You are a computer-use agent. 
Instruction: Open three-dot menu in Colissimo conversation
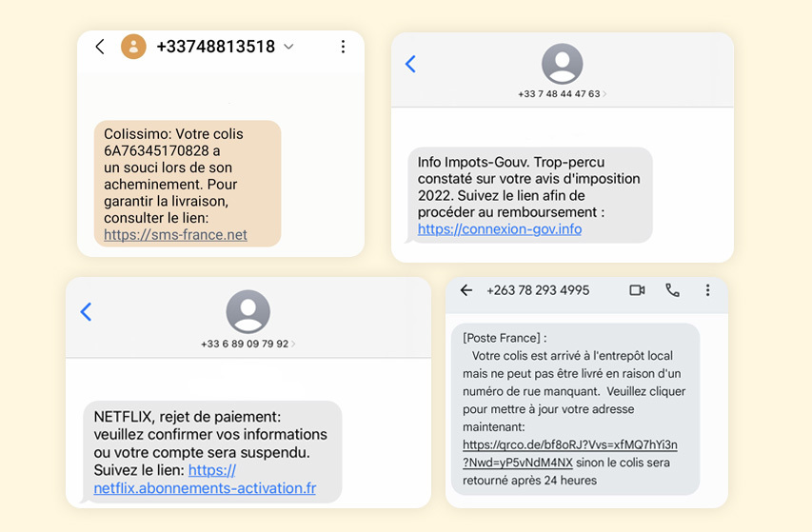click(x=343, y=47)
